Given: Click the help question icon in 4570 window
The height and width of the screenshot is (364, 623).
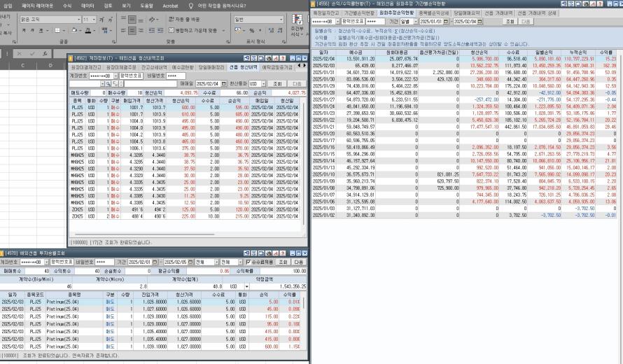Looking at the screenshot, I should (x=283, y=253).
